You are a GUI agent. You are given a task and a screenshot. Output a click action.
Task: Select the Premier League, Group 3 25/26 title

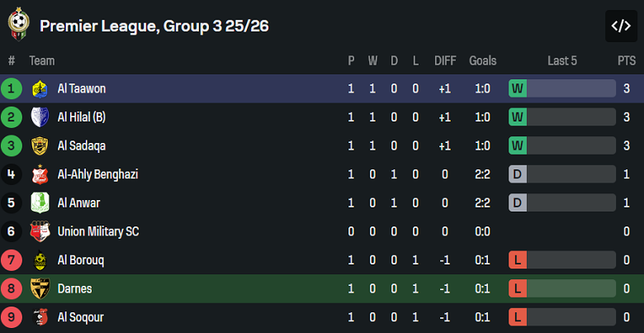click(x=154, y=26)
